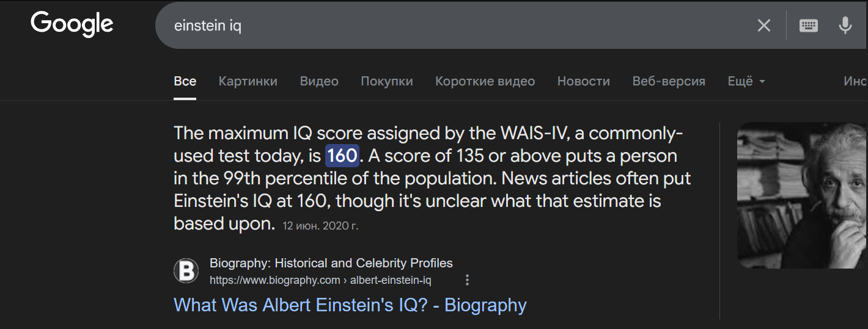Image resolution: width=868 pixels, height=329 pixels.
Task: Open What Was Albert Einstein's IQ? link
Action: 350,305
